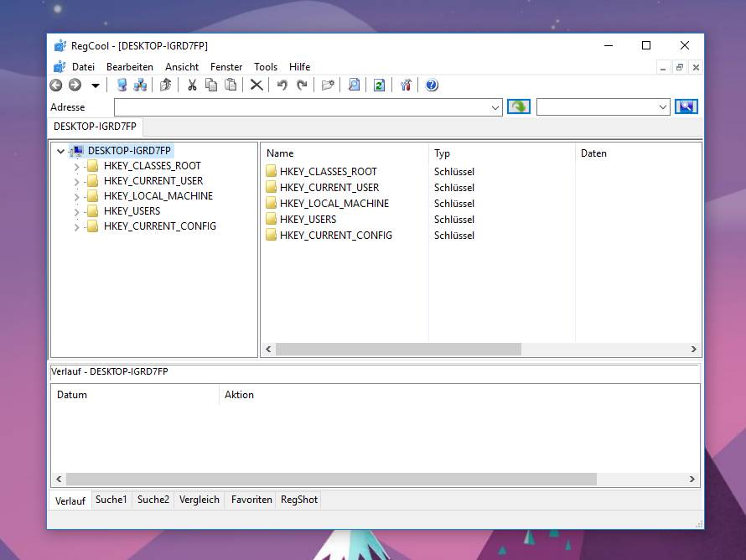Switch to the RegShot tab
The width and height of the screenshot is (746, 560).
coord(298,500)
